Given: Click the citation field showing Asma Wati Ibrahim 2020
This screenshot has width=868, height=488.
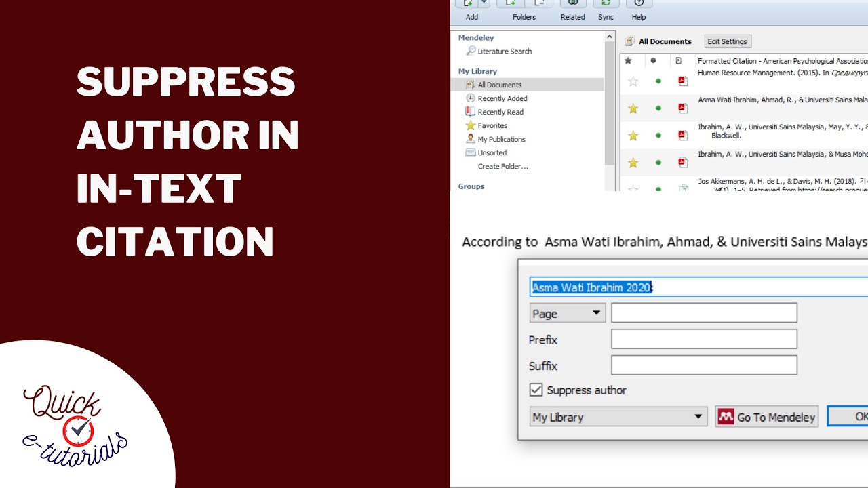Looking at the screenshot, I should [698, 287].
